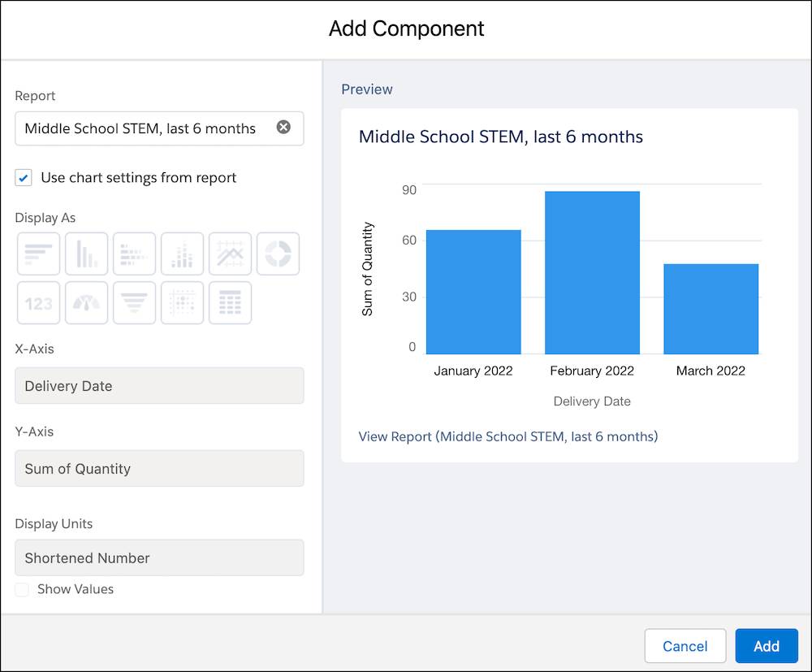Choose the Stacked Horizontal Bar chart
This screenshot has height=672, width=812.
(x=134, y=254)
